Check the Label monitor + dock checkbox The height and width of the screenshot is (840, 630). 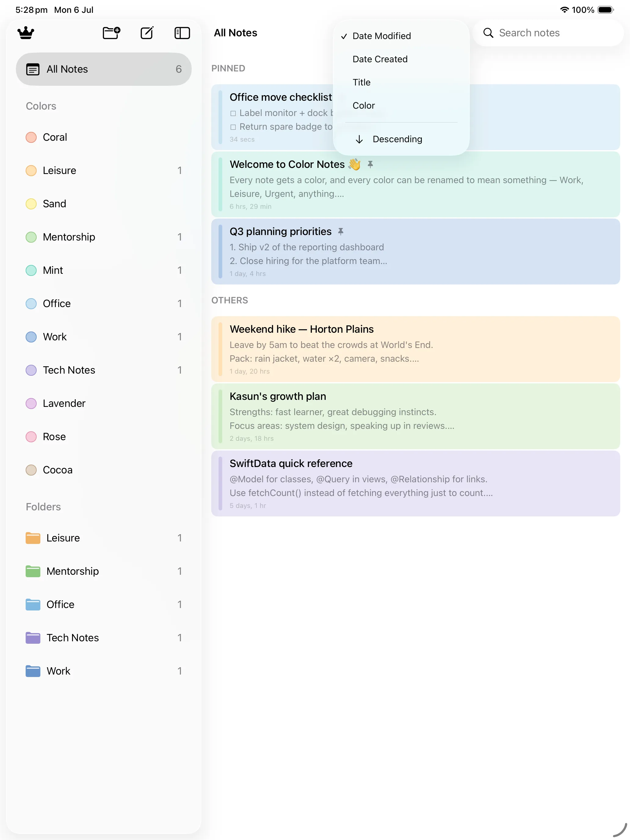233,113
